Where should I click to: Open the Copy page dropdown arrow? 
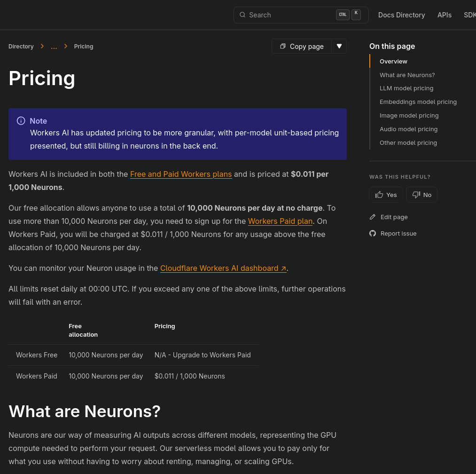click(x=339, y=46)
